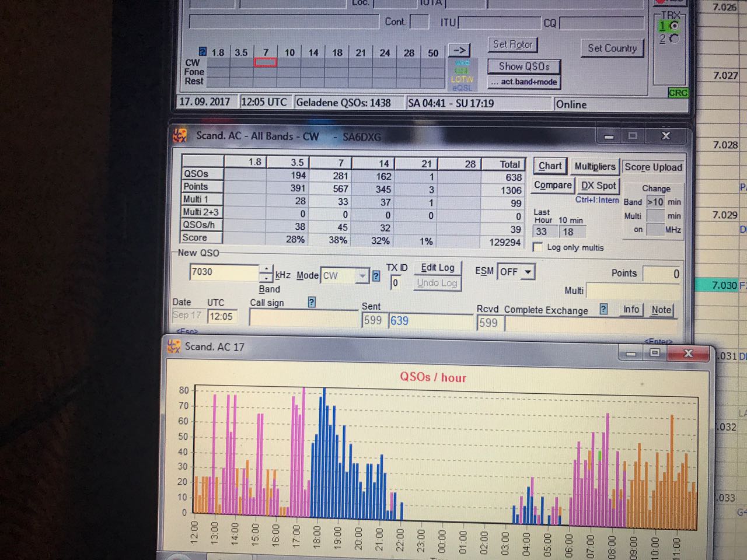
Task: Click the Scand. AC 17 chart window icon
Action: (x=173, y=346)
